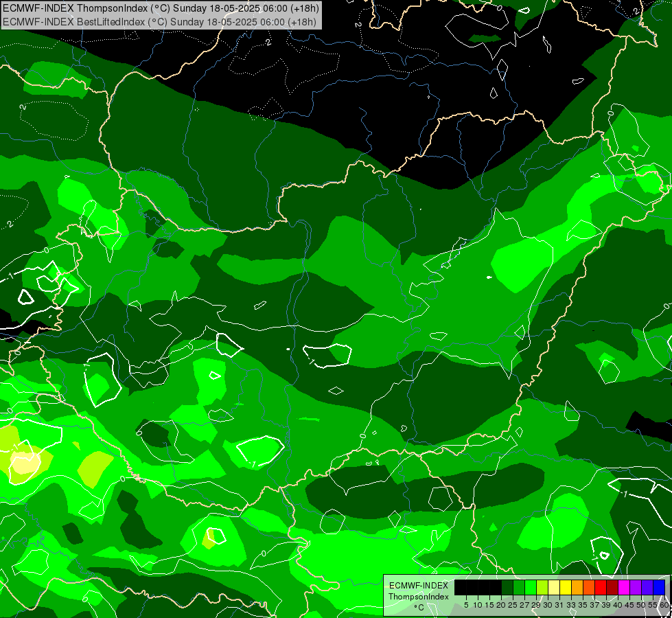The height and width of the screenshot is (618, 672).
Task: Select the bright green 27–29 legend swatch
Action: [x=531, y=587]
